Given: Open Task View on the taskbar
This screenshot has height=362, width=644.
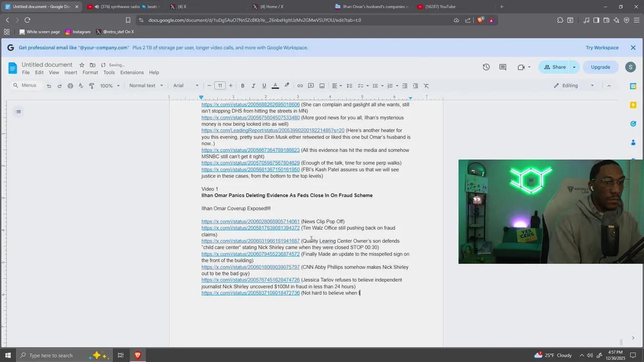Looking at the screenshot, I should tap(121, 355).
